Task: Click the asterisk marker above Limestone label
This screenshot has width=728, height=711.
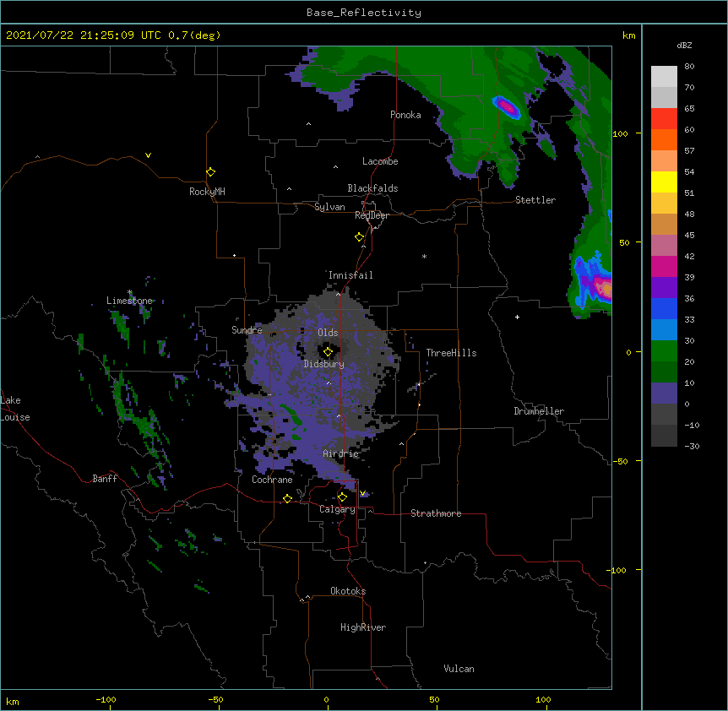Action: click(x=130, y=292)
